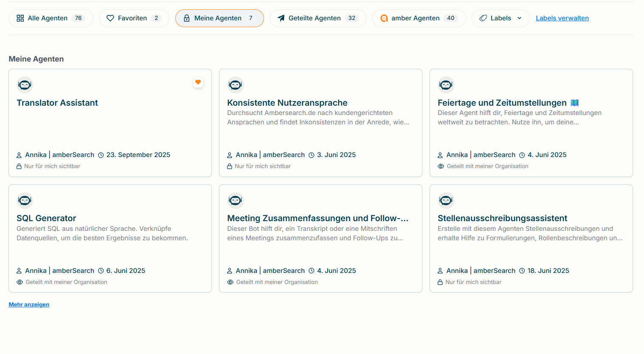Viewport: 644px width, 354px height.
Task: Click eye icon on Meeting Zusammenfassungen card
Action: [x=230, y=282]
